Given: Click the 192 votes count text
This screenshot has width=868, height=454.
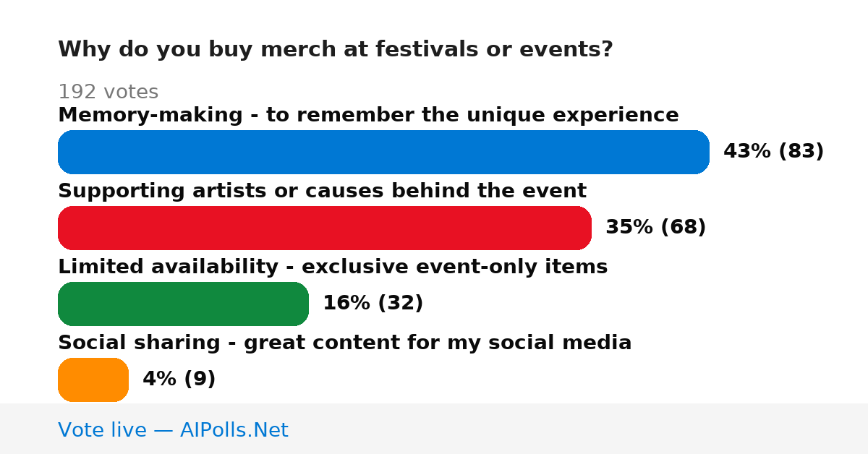Looking at the screenshot, I should pyautogui.click(x=108, y=92).
